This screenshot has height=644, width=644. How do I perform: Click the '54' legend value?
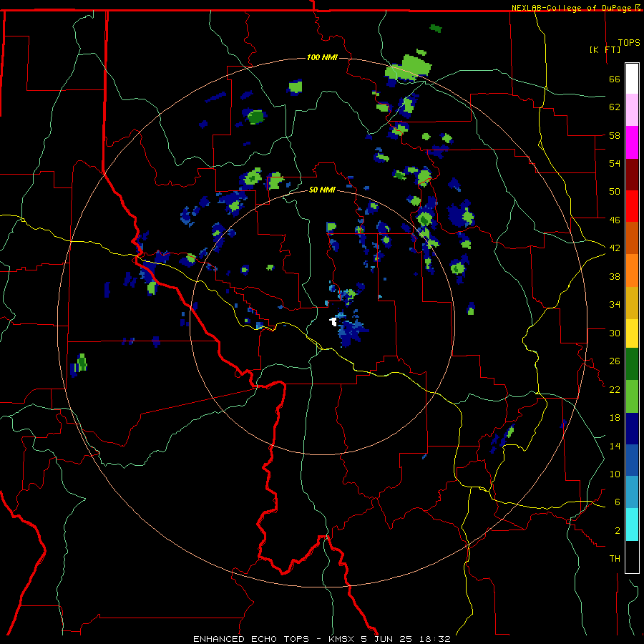(615, 163)
